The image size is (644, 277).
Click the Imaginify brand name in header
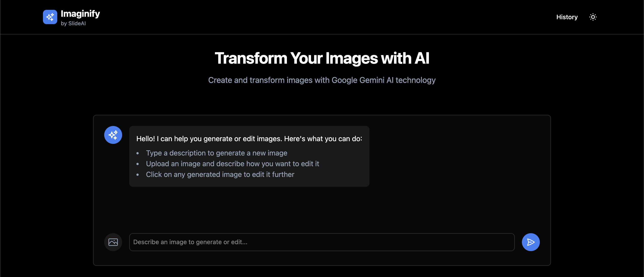pos(80,13)
